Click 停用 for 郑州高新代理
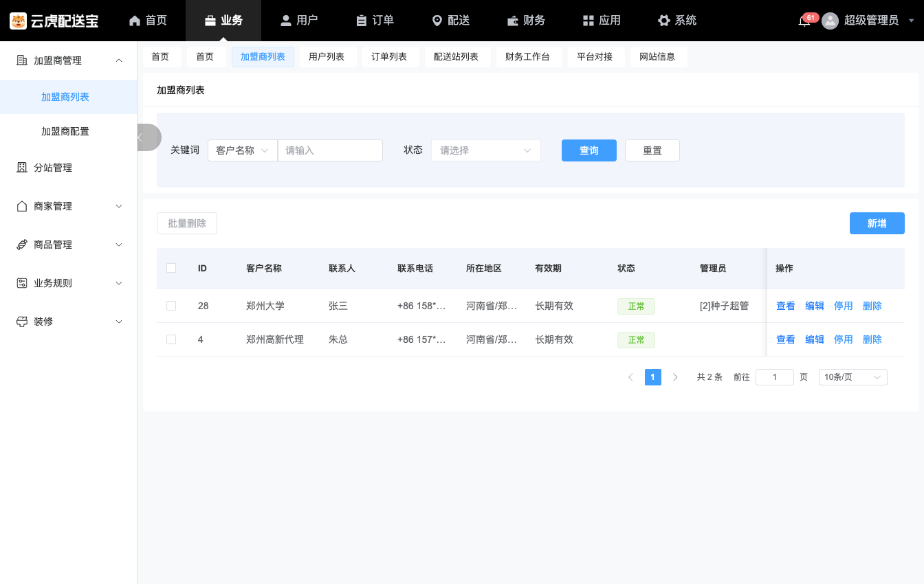Image resolution: width=924 pixels, height=584 pixels. [x=844, y=339]
